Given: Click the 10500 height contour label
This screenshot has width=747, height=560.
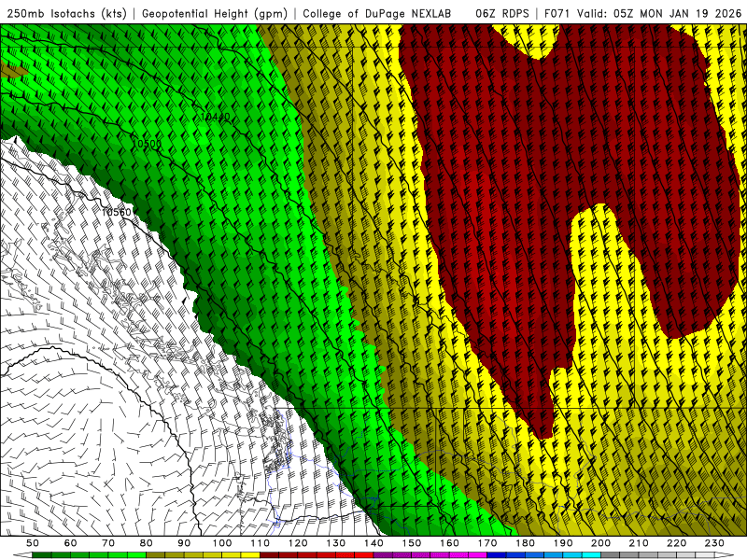Looking at the screenshot, I should point(147,144).
